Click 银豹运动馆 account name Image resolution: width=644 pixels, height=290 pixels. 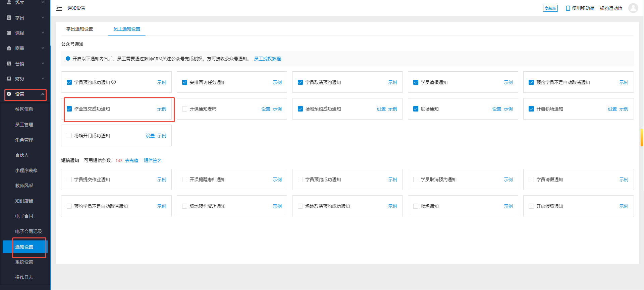[611, 8]
